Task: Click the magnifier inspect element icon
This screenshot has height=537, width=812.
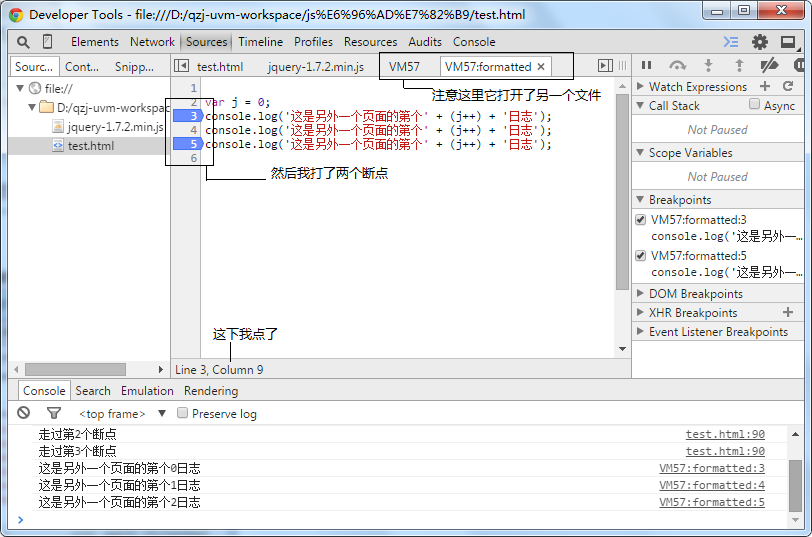Action: (x=23, y=42)
